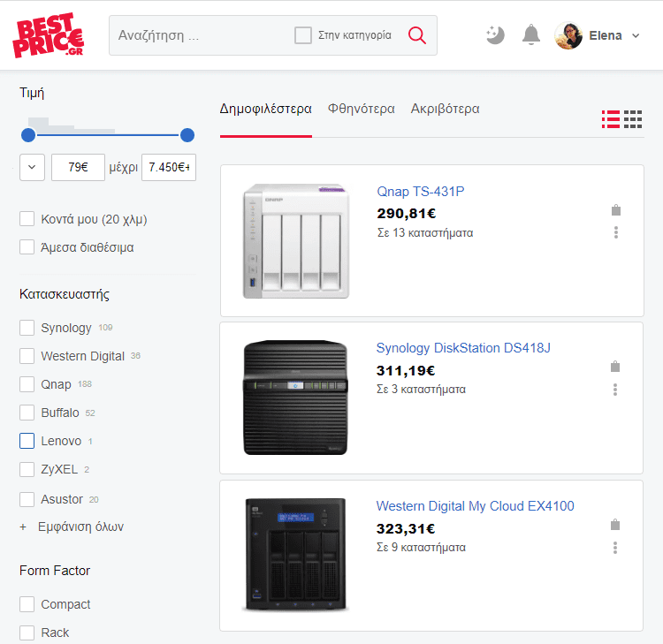Expand all manufacturers with Εμφάνιση όλων
The image size is (663, 644).
click(80, 527)
